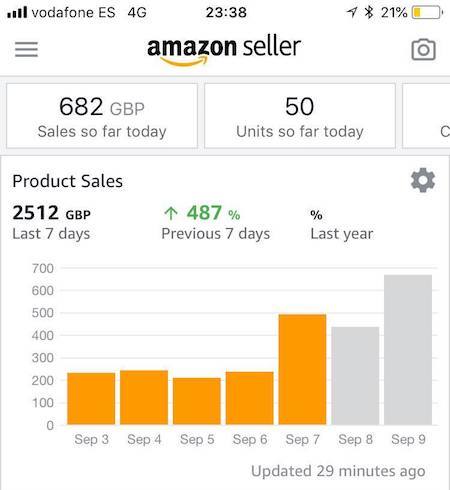Tap the partially visible third card
The image size is (450, 490).
pos(426,116)
